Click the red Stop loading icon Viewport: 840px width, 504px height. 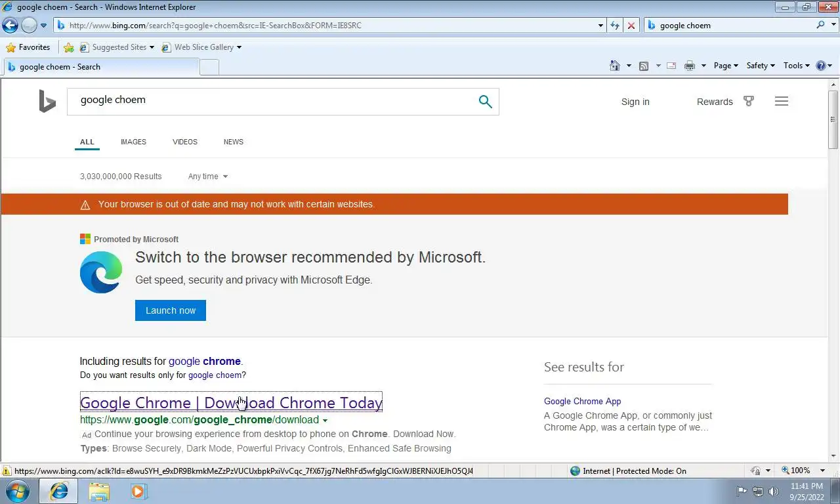click(x=631, y=26)
